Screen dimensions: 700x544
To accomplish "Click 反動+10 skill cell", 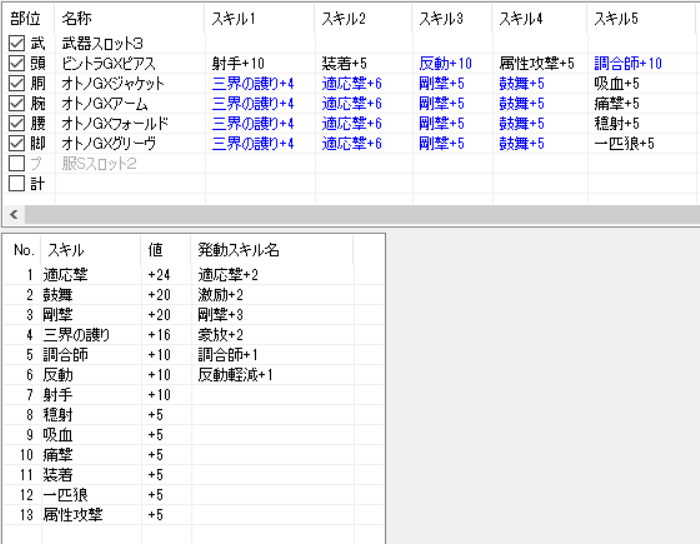I will (x=445, y=64).
